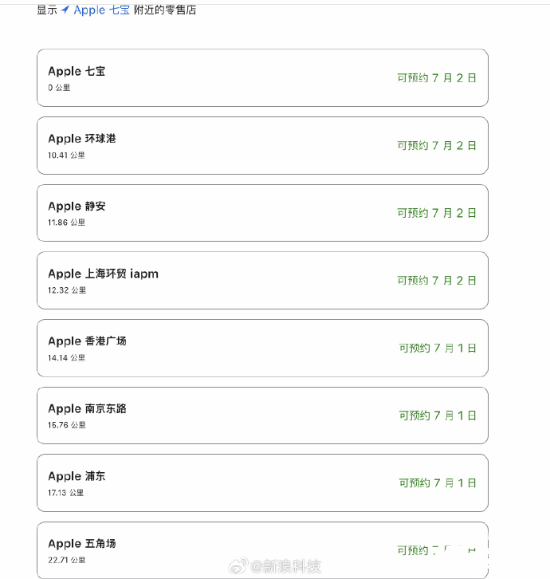This screenshot has height=579, width=550.
Task: Select the Apple 七宝 store card
Action: coord(263,78)
